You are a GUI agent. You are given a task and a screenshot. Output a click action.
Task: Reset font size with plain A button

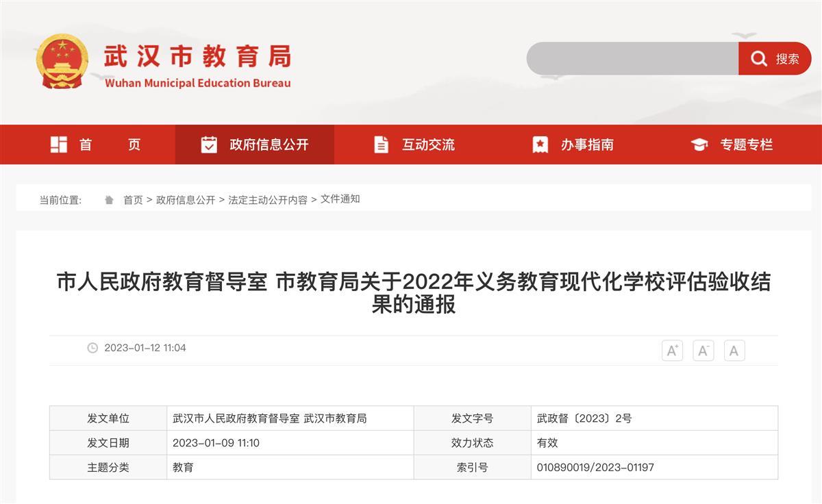(734, 351)
